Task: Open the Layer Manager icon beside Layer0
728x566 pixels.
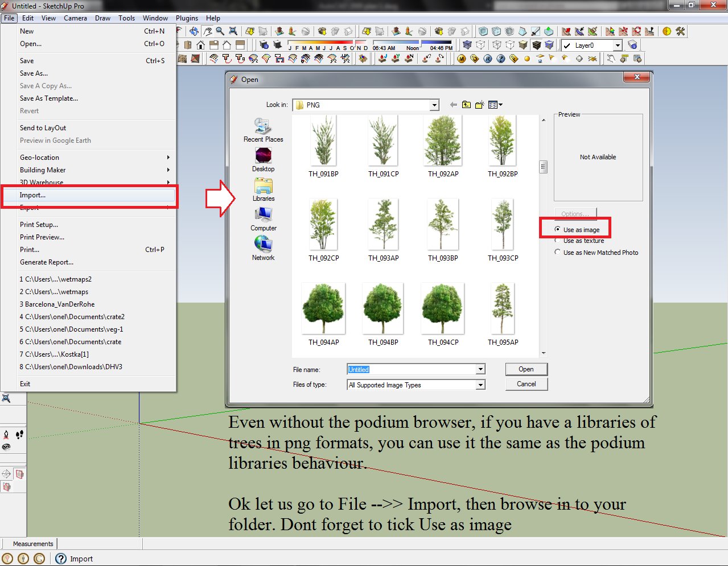Action: [x=632, y=46]
